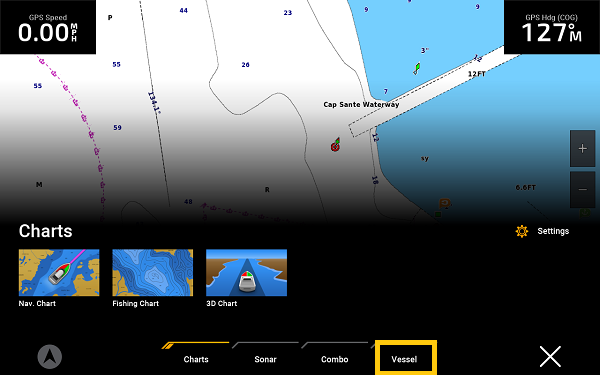Click the depth sounding 26
Image resolution: width=600 pixels, height=375 pixels.
pyautogui.click(x=245, y=65)
